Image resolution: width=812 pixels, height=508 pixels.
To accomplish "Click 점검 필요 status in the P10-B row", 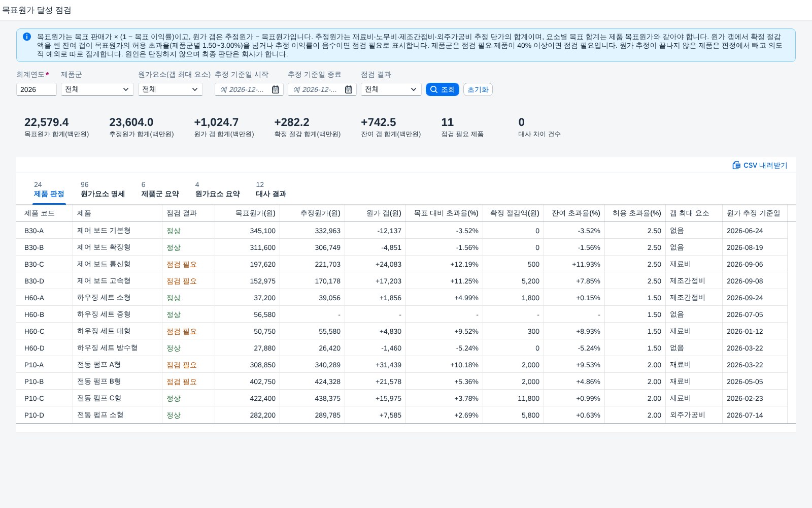I will 182,382.
